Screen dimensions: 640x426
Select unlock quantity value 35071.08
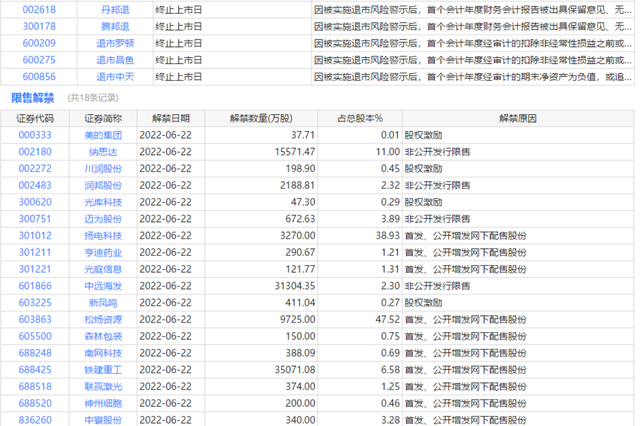(295, 369)
